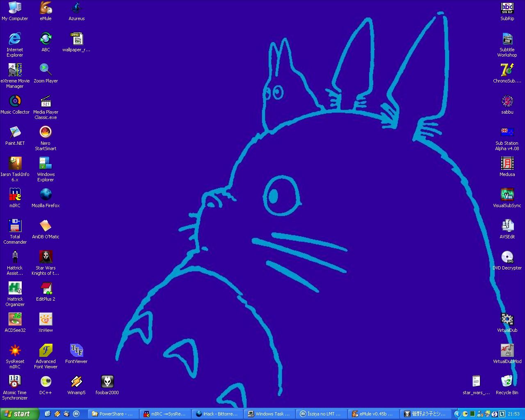Select Media Player Classic.exe icon

(x=46, y=107)
